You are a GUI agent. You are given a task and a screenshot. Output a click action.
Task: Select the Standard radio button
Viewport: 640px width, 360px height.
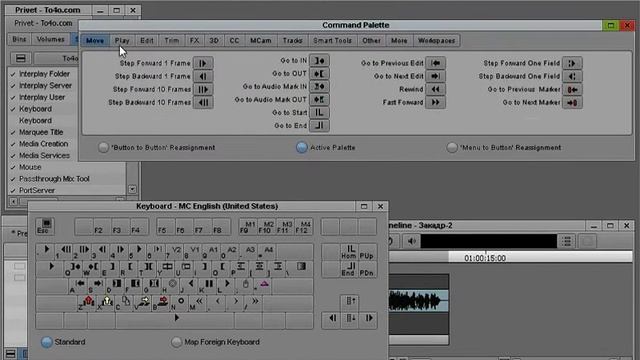47,342
